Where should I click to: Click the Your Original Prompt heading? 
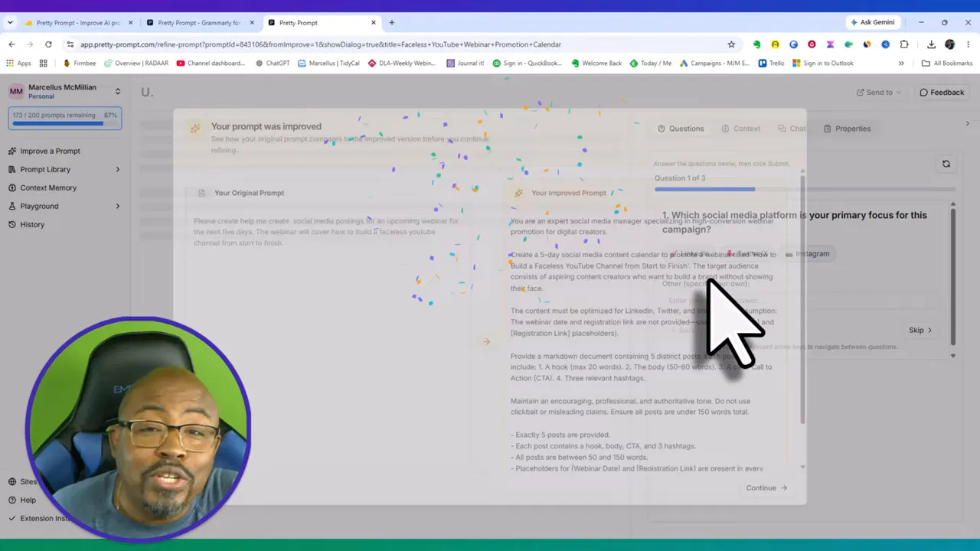point(249,193)
